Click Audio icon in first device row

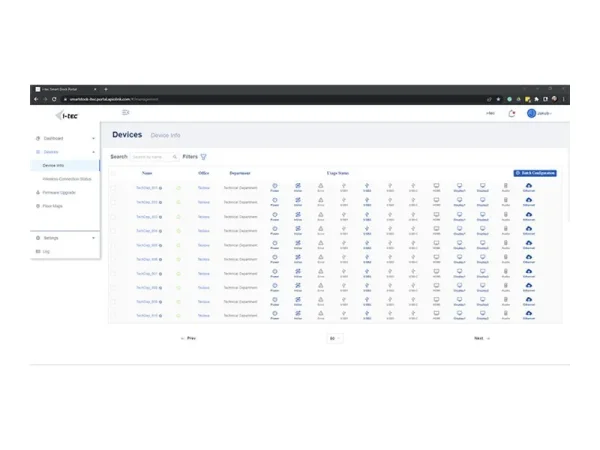(505, 185)
